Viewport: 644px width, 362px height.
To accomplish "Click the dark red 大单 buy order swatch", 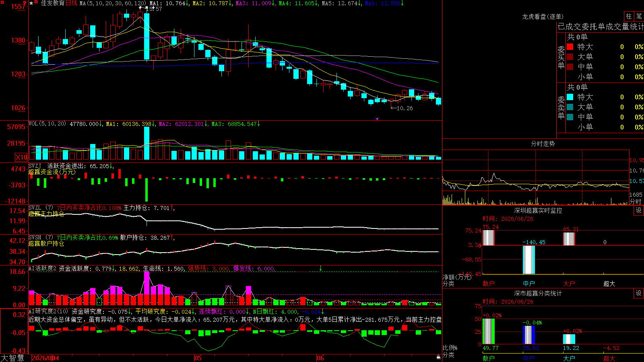I will click(x=570, y=57).
